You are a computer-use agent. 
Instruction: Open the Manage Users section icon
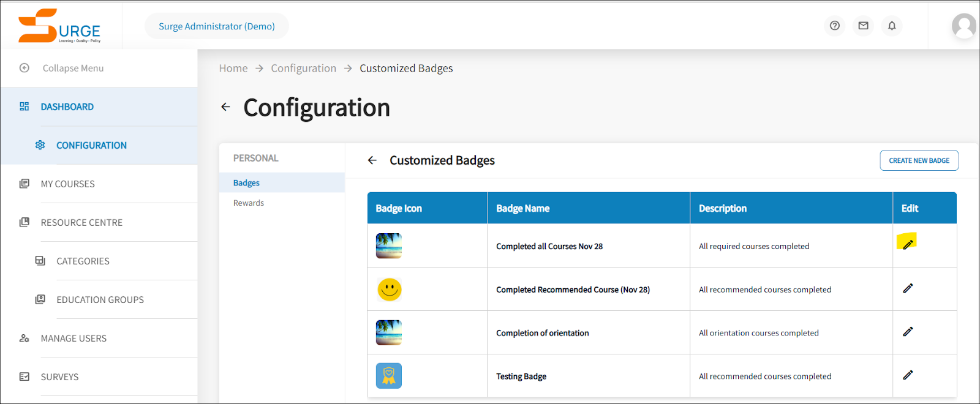pos(24,338)
